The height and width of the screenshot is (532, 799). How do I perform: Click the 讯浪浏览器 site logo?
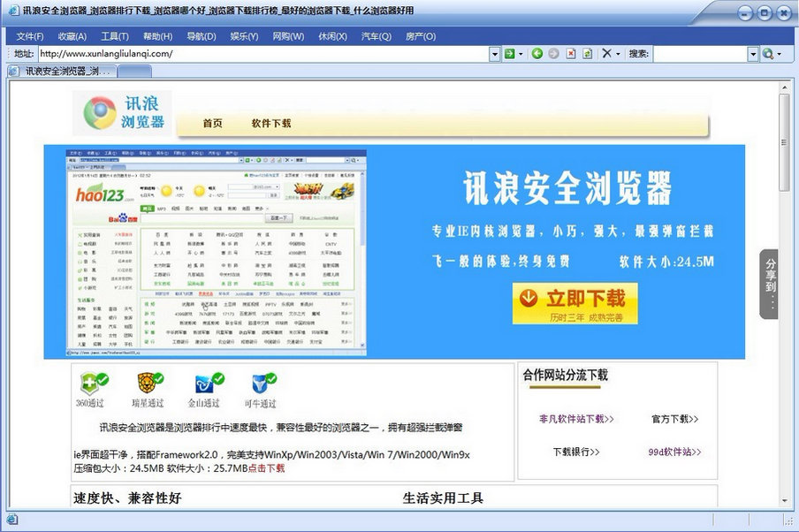(122, 113)
